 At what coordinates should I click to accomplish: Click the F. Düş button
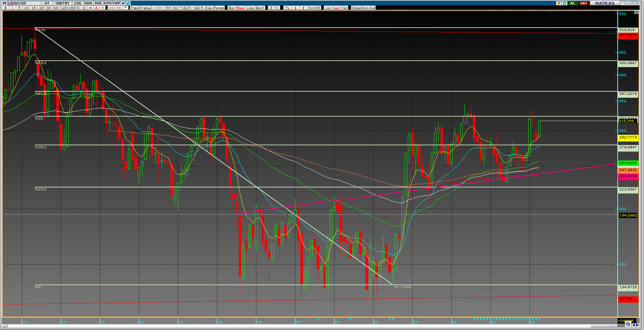[206, 8]
